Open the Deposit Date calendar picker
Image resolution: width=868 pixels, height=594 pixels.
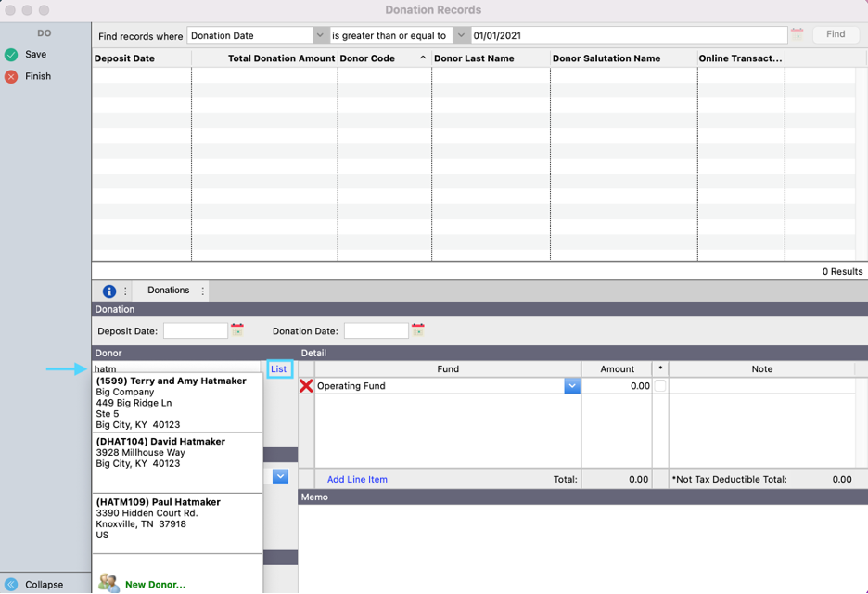[x=237, y=330]
